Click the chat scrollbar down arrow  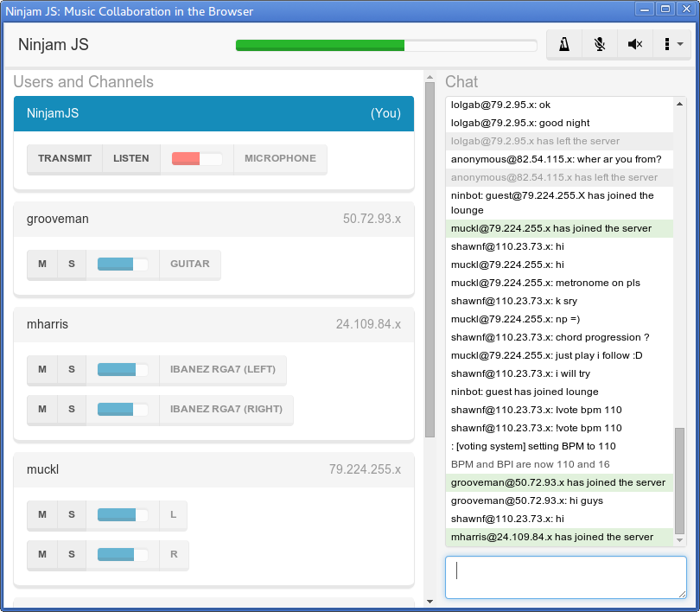click(679, 540)
